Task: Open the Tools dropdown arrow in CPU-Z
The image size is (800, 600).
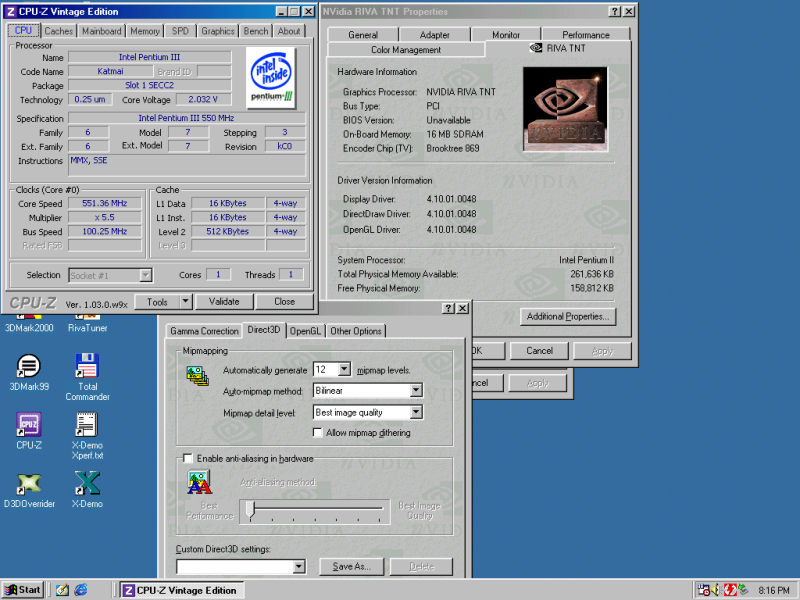Action: click(x=186, y=302)
